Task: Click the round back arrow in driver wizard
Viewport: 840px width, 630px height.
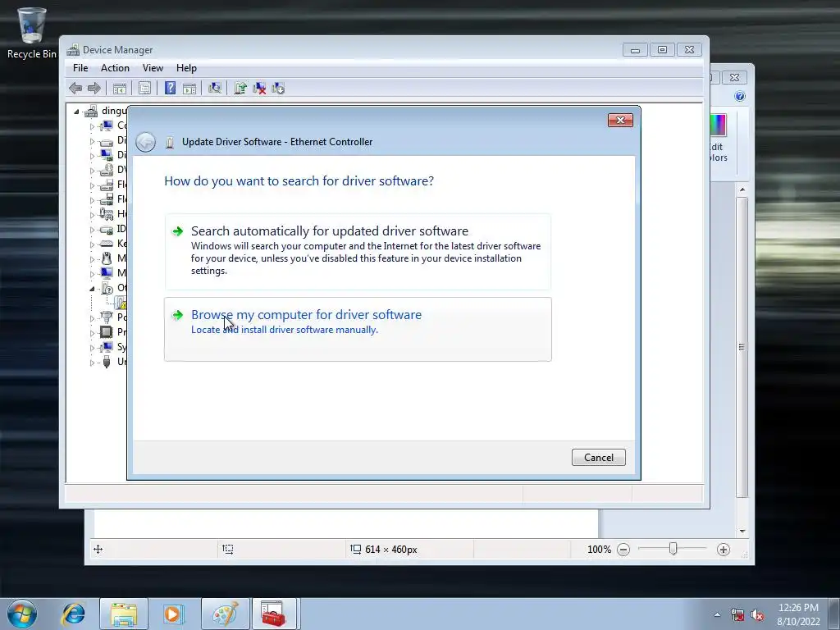Action: [x=145, y=142]
